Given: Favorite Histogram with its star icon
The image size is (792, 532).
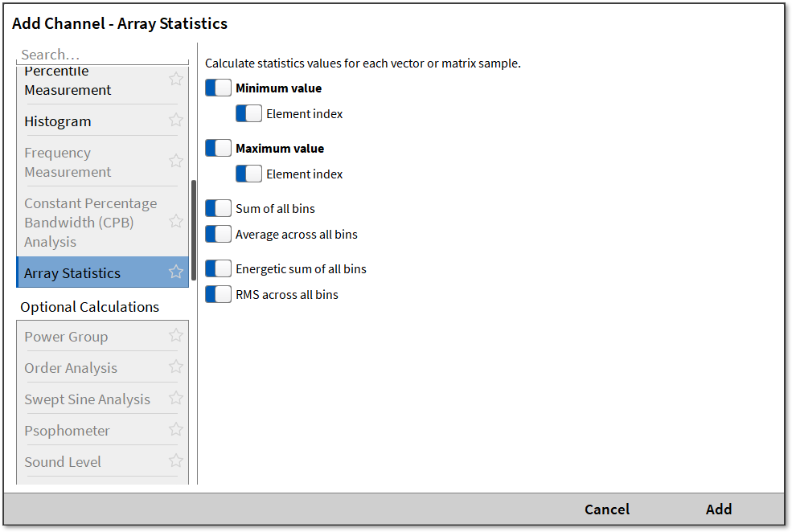Looking at the screenshot, I should click(176, 121).
